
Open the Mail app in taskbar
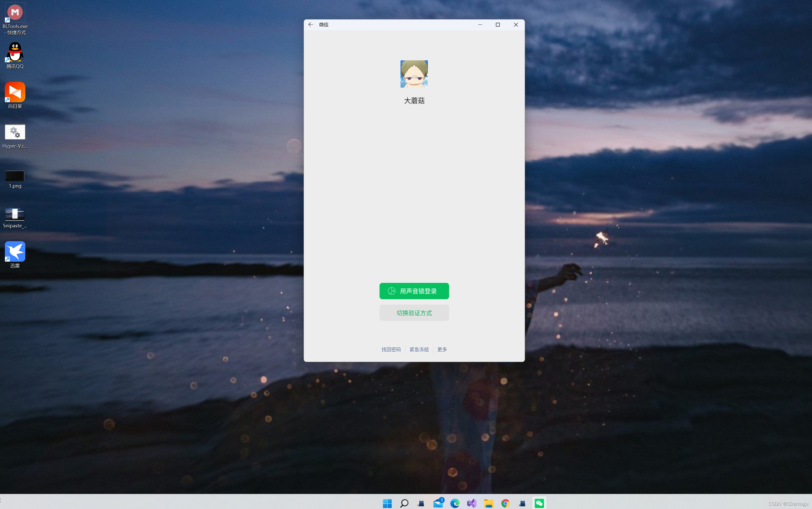[438, 503]
